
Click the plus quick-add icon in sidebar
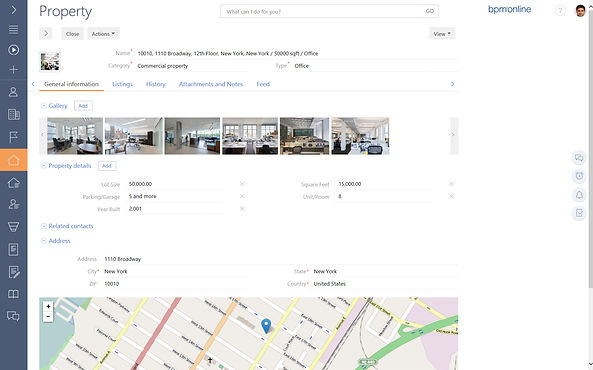pyautogui.click(x=13, y=70)
